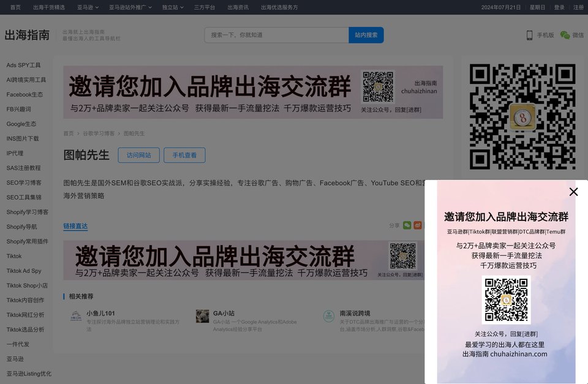Open 南溪说跨境 round logo icon
This screenshot has width=588, height=384.
pos(329,316)
